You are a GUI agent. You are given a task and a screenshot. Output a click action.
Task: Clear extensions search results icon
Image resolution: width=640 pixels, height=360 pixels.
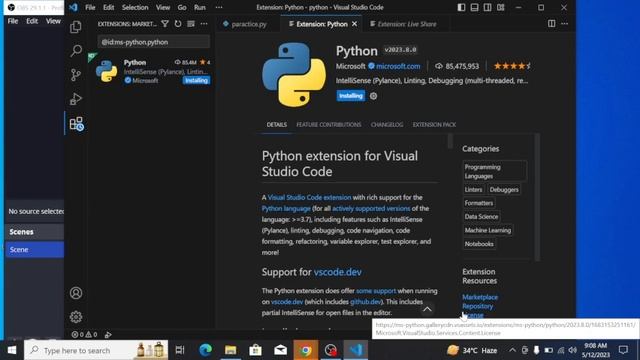191,24
